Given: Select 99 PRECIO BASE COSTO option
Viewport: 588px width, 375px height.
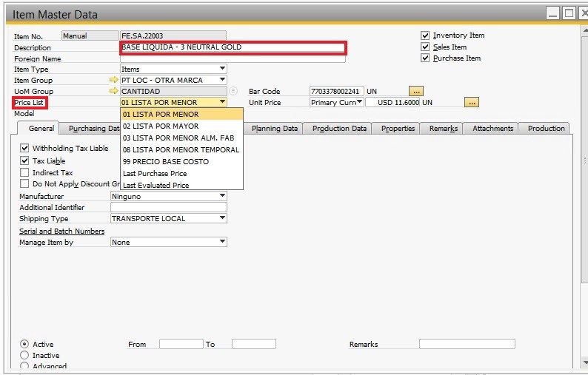Looking at the screenshot, I should tap(166, 161).
